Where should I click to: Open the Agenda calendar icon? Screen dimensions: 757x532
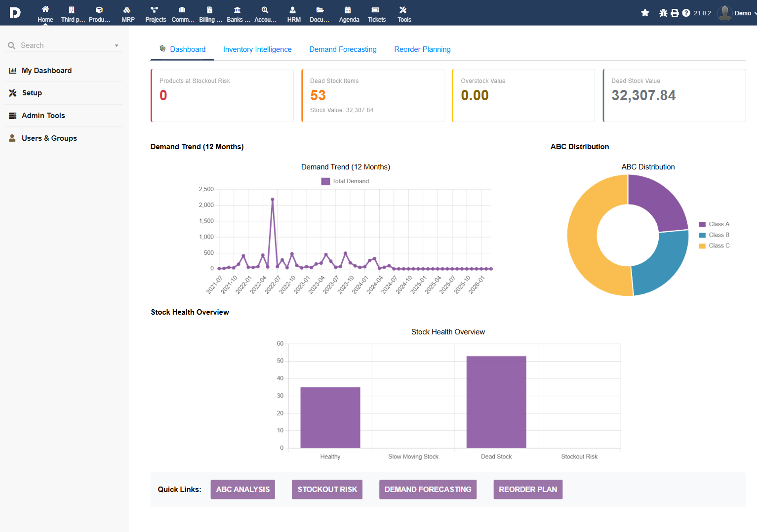click(x=349, y=10)
